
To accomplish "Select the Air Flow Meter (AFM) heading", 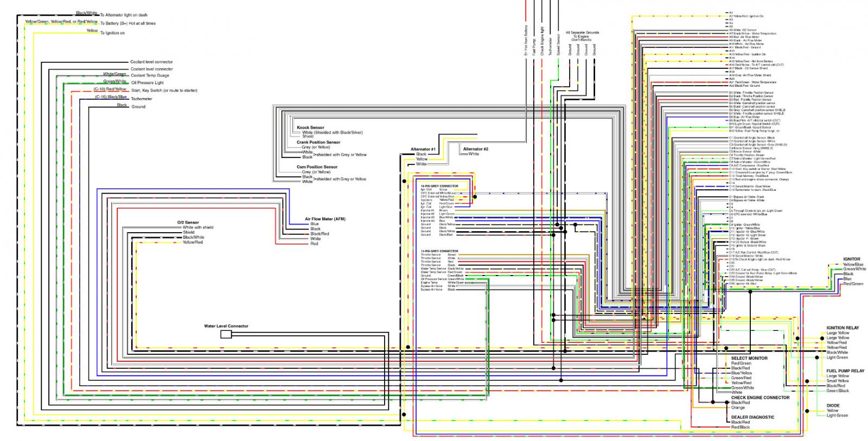I will [x=325, y=219].
